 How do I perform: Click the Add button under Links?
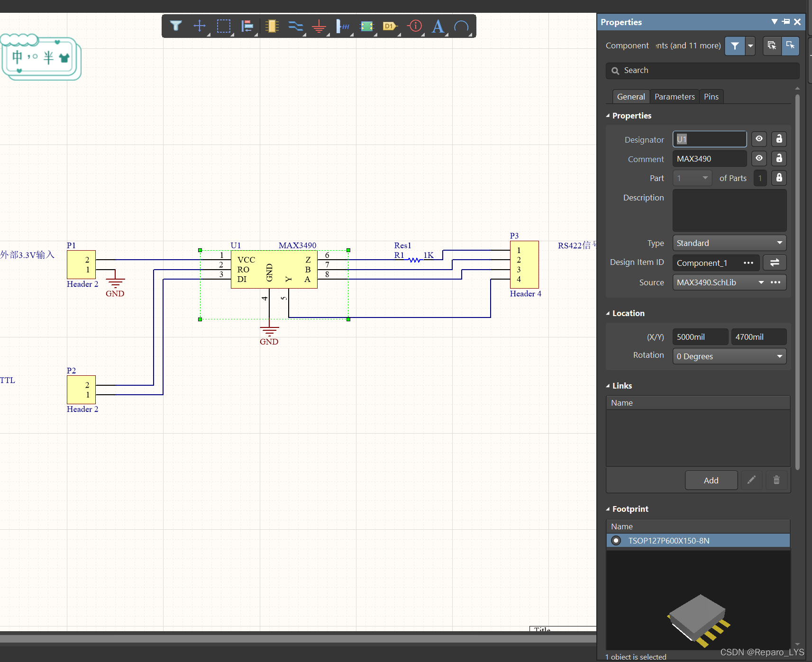(711, 480)
